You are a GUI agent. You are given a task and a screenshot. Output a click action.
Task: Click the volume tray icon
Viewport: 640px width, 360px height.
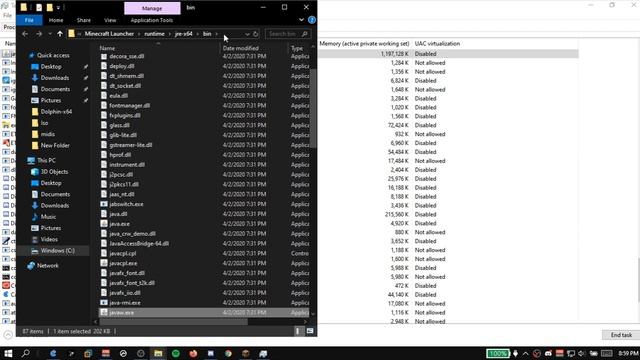click(582, 353)
